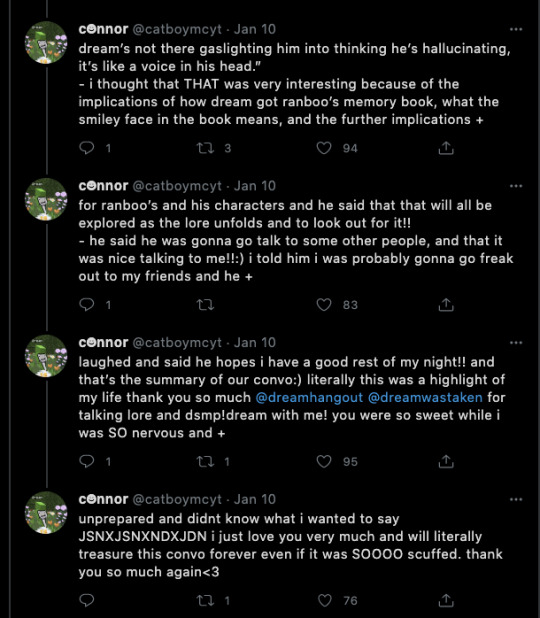Like the tweet with 83 likes
The width and height of the screenshot is (540, 618).
[324, 305]
